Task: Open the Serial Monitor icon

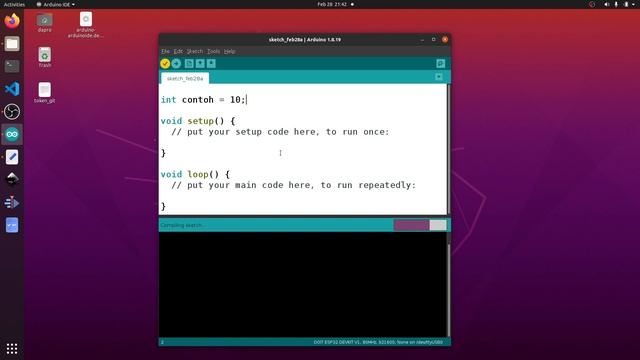Action: (440, 64)
